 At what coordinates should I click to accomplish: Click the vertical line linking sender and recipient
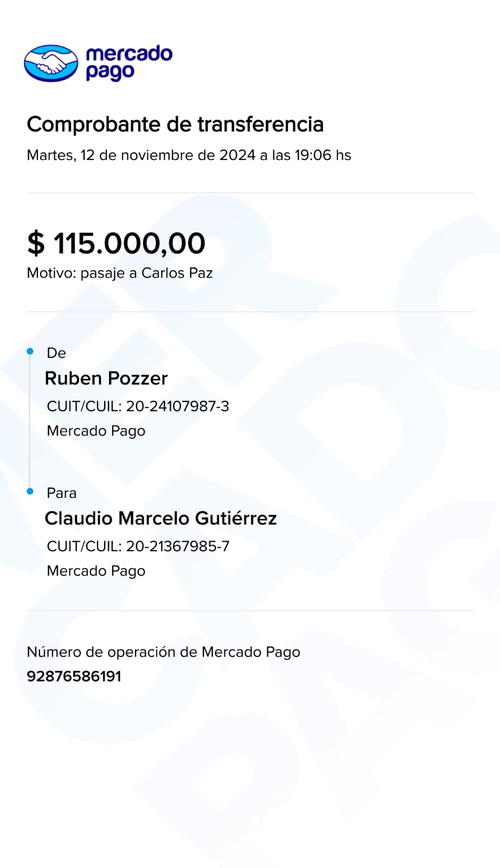coord(30,422)
